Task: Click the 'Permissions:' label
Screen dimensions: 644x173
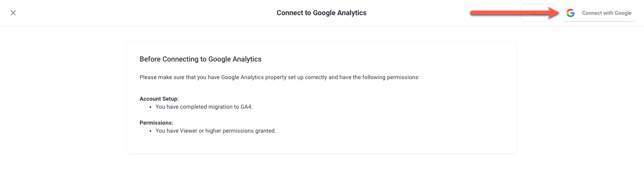Action: click(x=156, y=123)
